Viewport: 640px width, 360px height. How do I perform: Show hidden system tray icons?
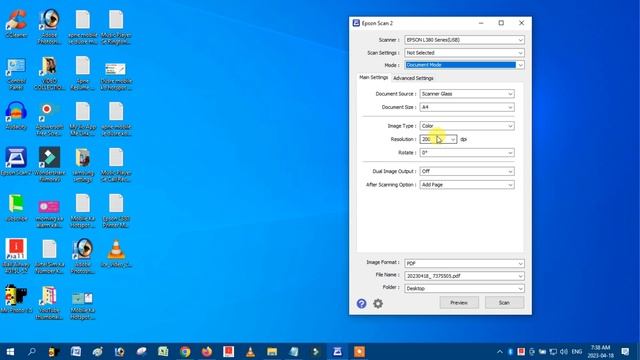pos(500,351)
